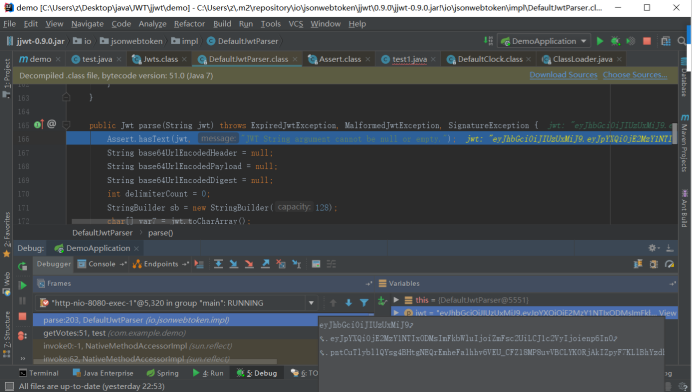Open debug panel settings gear icon

click(653, 248)
